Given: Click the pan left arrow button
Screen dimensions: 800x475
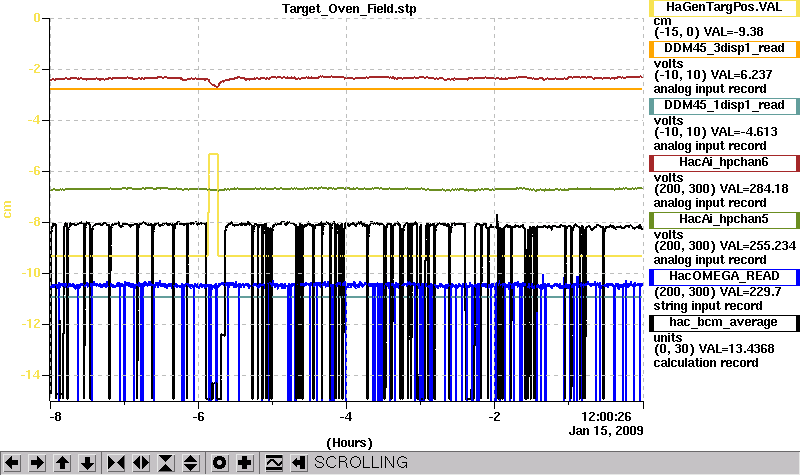Looking at the screenshot, I should (12, 463).
